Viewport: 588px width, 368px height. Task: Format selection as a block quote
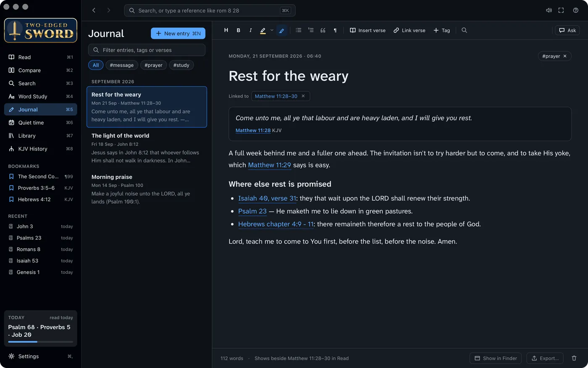click(323, 30)
